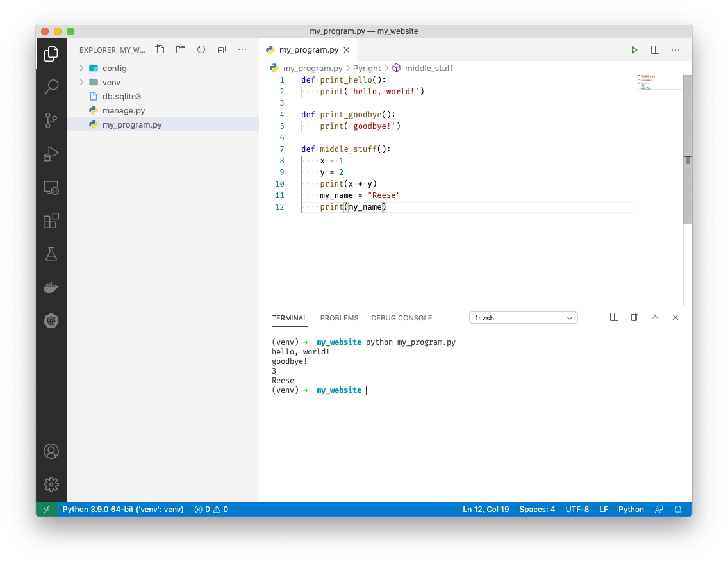The width and height of the screenshot is (728, 564).
Task: Switch to the DEBUG CONSOLE tab
Action: pos(401,318)
